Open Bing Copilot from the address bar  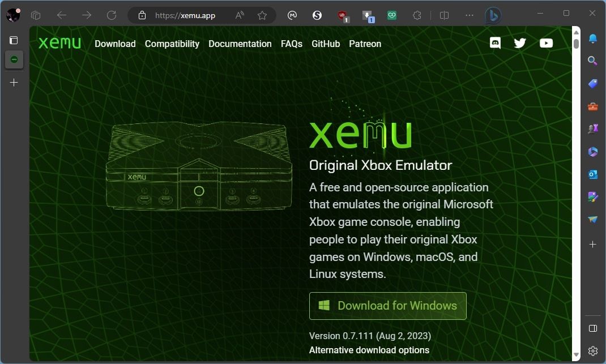pyautogui.click(x=492, y=15)
